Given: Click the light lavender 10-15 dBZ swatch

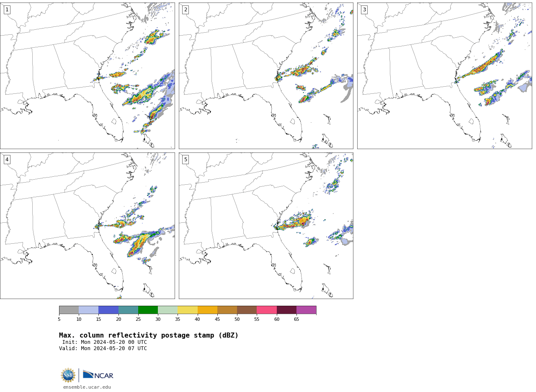Looking at the screenshot, I should pos(88,310).
